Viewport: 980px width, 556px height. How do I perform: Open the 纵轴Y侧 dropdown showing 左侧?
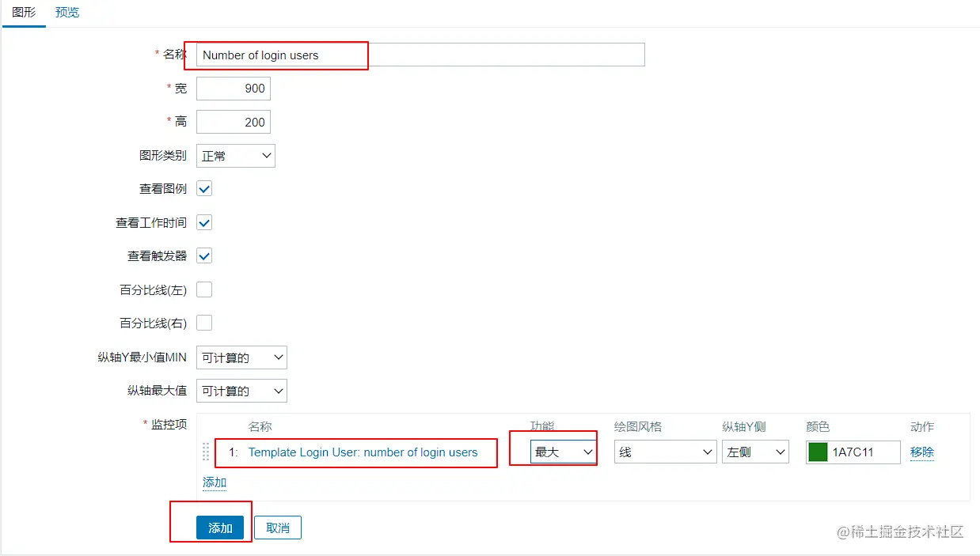(x=755, y=452)
